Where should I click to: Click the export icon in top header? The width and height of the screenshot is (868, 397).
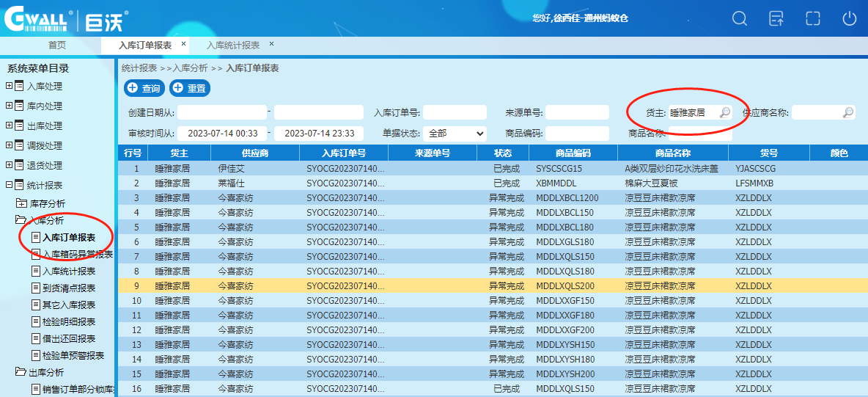pos(776,18)
